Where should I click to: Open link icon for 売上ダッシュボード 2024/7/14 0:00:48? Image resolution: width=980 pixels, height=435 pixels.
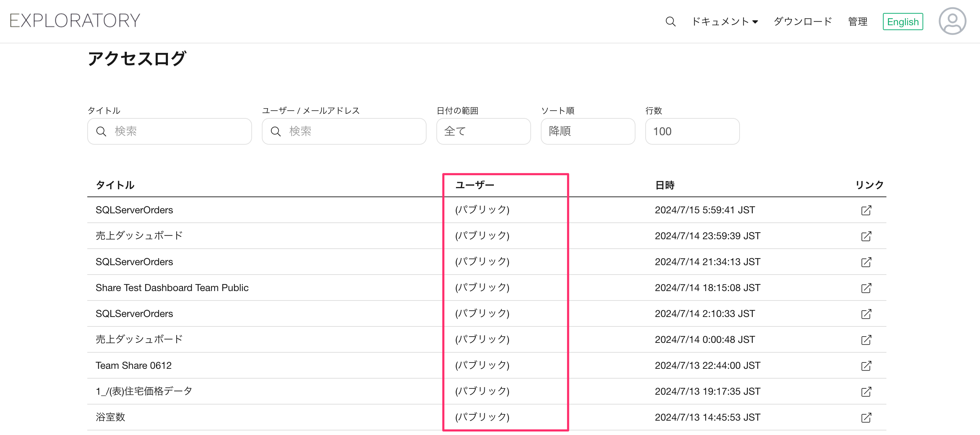coord(866,339)
